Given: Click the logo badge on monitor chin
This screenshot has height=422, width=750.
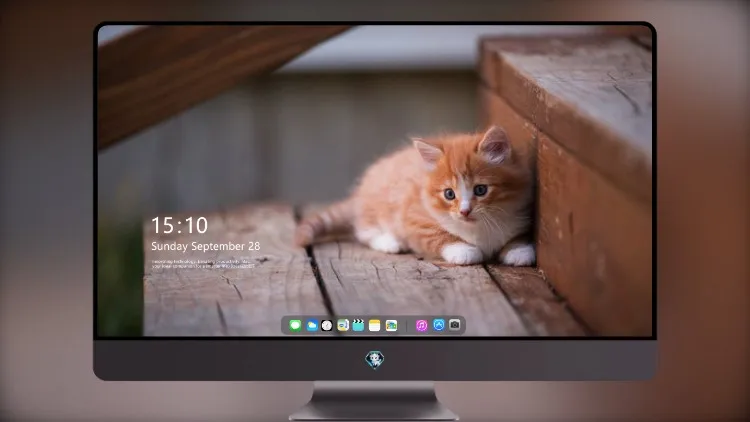Looking at the screenshot, I should click(375, 360).
